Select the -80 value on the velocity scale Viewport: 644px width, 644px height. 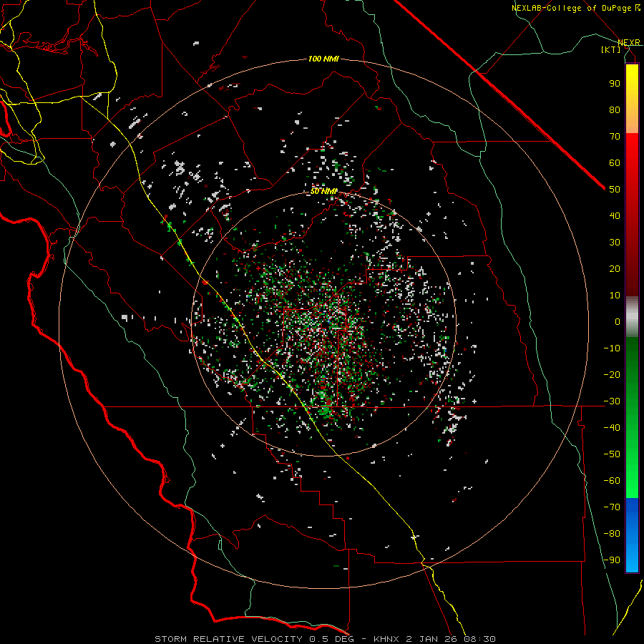612,534
